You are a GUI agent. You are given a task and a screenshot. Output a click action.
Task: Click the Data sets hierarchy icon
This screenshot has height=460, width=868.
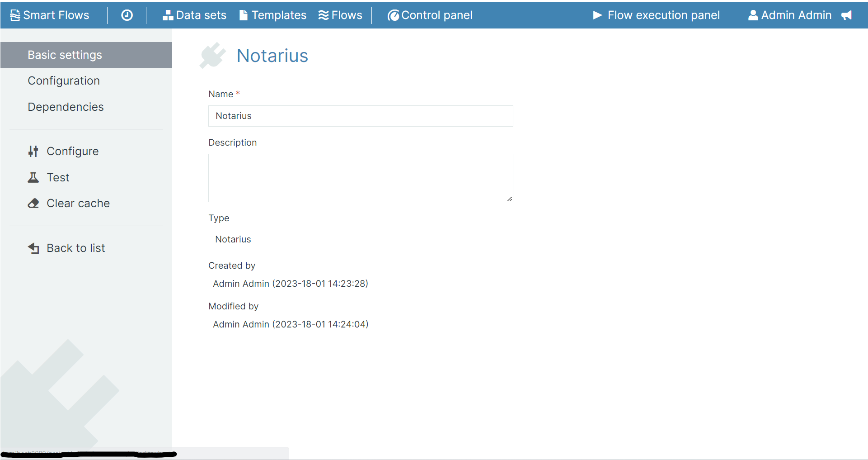[168, 15]
